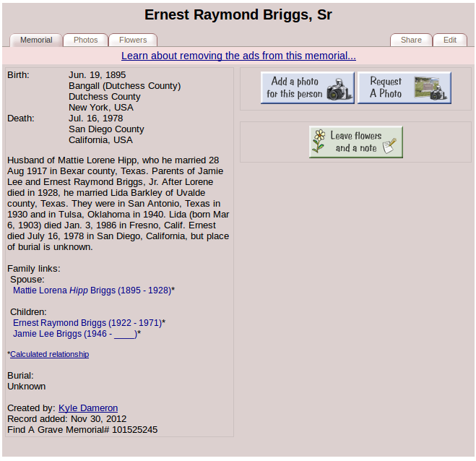Open the Flowers tab
The image size is (476, 461).
point(133,40)
